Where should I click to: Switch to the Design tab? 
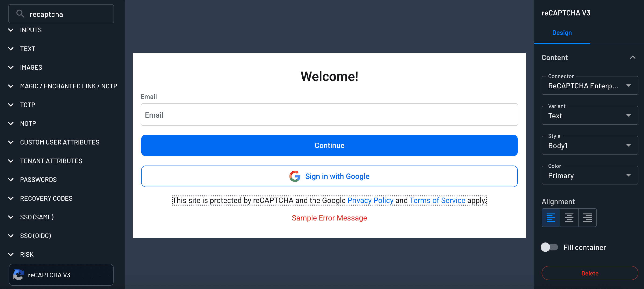562,33
